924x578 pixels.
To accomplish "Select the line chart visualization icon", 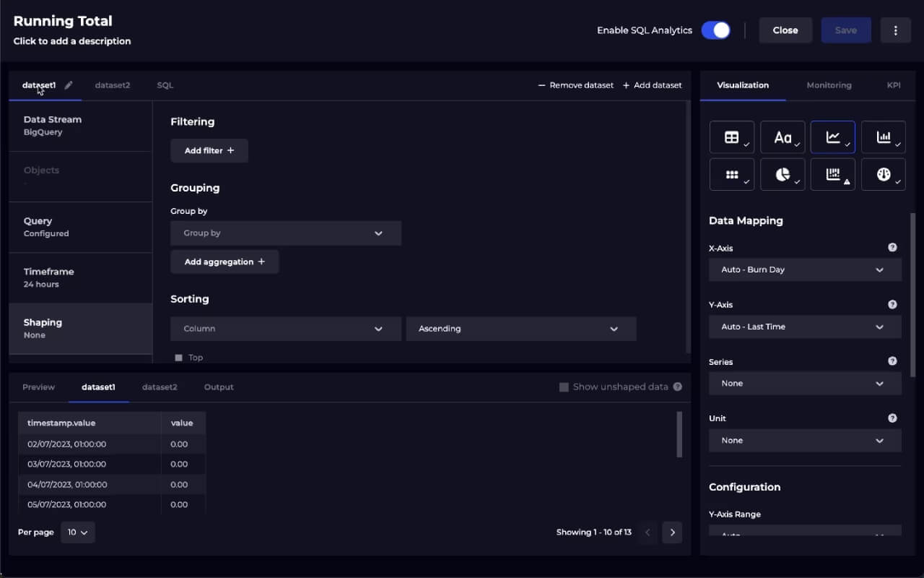I will 833,137.
